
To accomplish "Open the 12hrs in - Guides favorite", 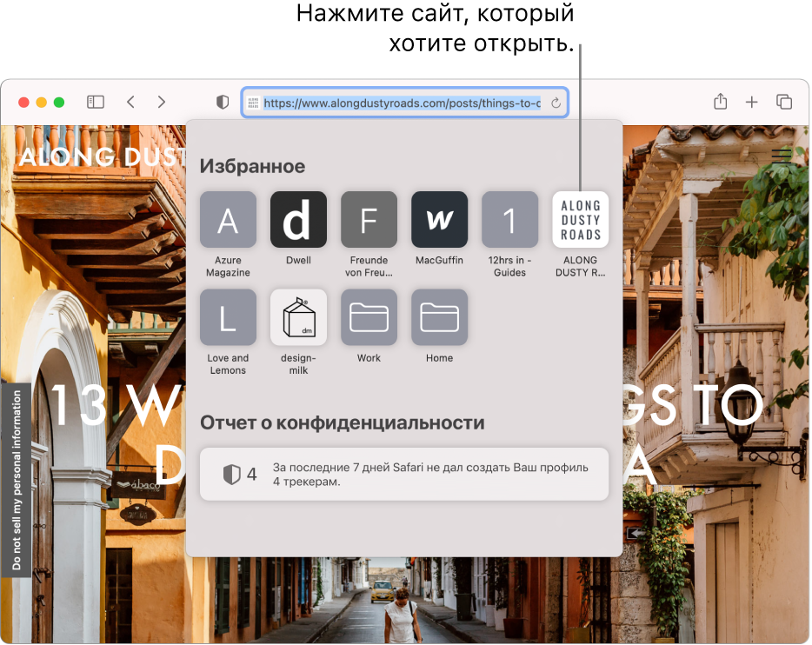I will [x=509, y=220].
